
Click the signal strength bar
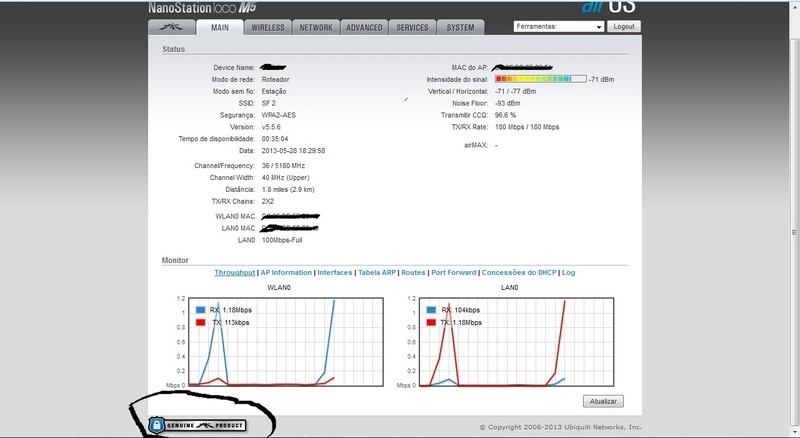[541, 79]
